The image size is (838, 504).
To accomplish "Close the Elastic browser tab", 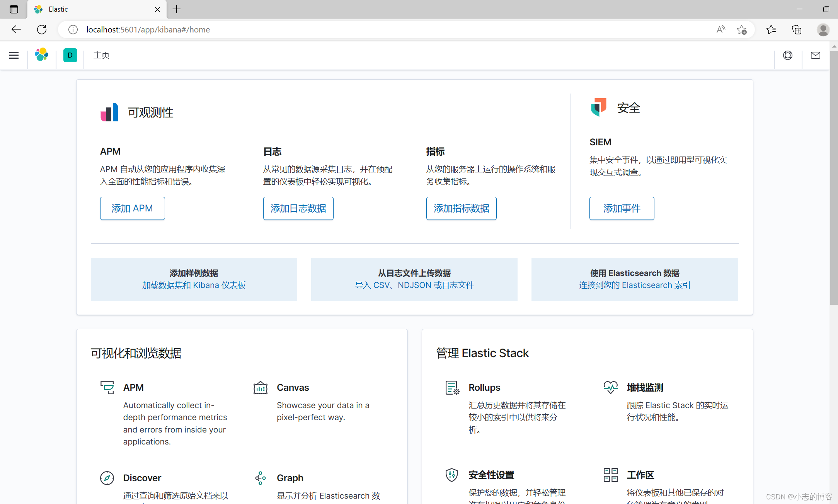I will (157, 10).
